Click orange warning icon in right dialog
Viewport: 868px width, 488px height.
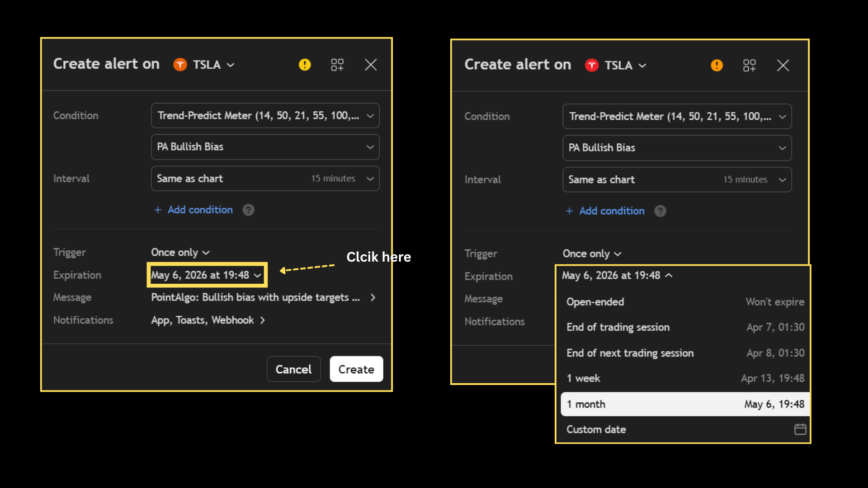717,66
